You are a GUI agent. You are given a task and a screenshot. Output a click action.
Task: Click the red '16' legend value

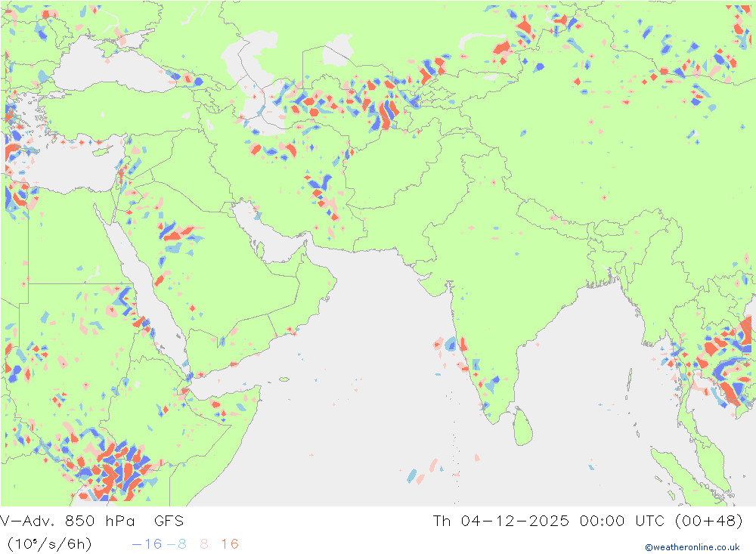pos(230,544)
